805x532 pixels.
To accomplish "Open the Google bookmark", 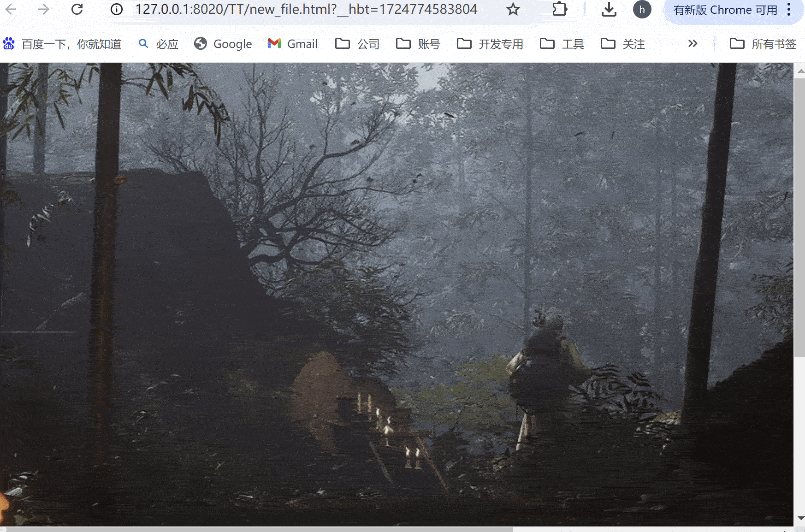I will (x=223, y=44).
